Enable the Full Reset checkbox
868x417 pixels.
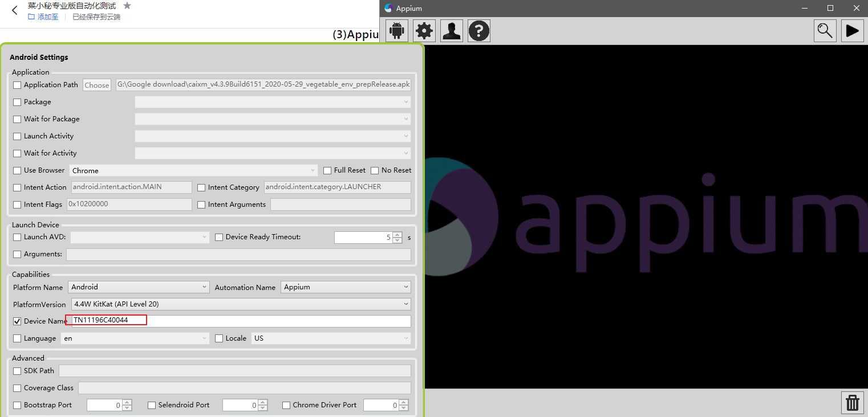(x=327, y=170)
